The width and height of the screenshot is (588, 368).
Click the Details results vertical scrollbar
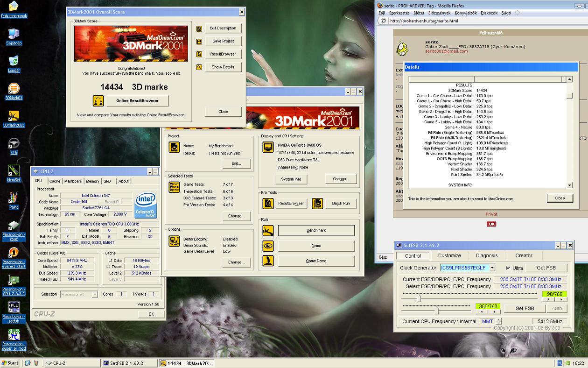point(569,133)
